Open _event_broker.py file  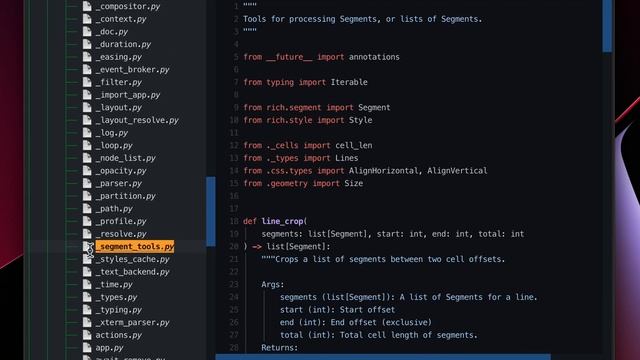[132, 70]
